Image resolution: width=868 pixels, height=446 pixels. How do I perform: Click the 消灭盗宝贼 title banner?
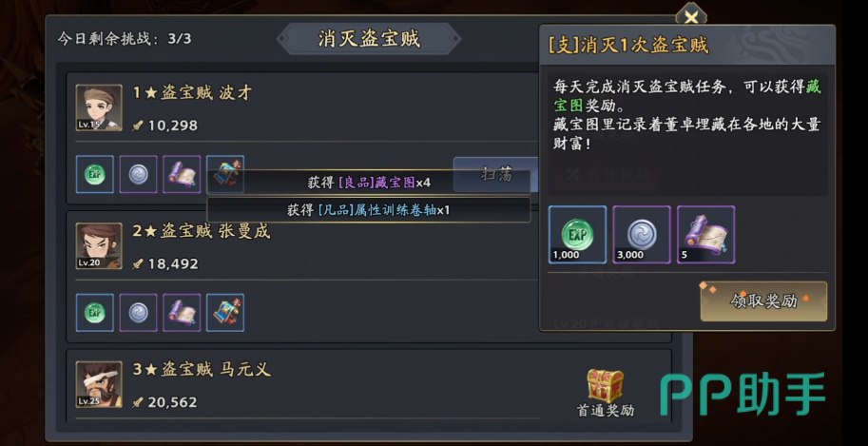tap(369, 39)
